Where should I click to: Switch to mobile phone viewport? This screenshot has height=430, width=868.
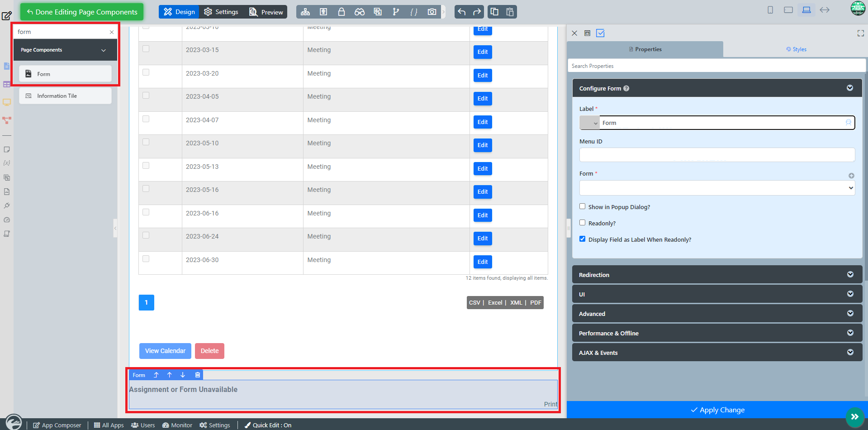coord(770,10)
